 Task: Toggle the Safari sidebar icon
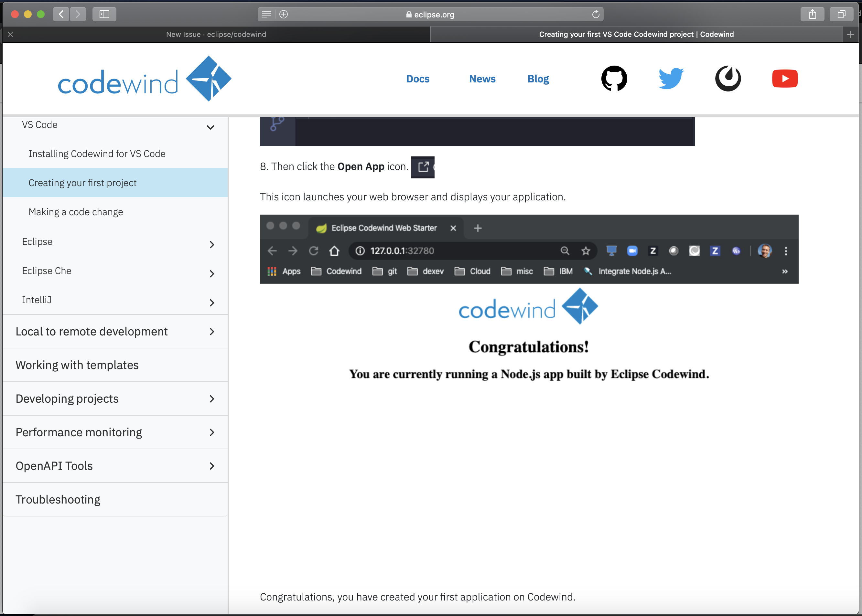tap(104, 15)
